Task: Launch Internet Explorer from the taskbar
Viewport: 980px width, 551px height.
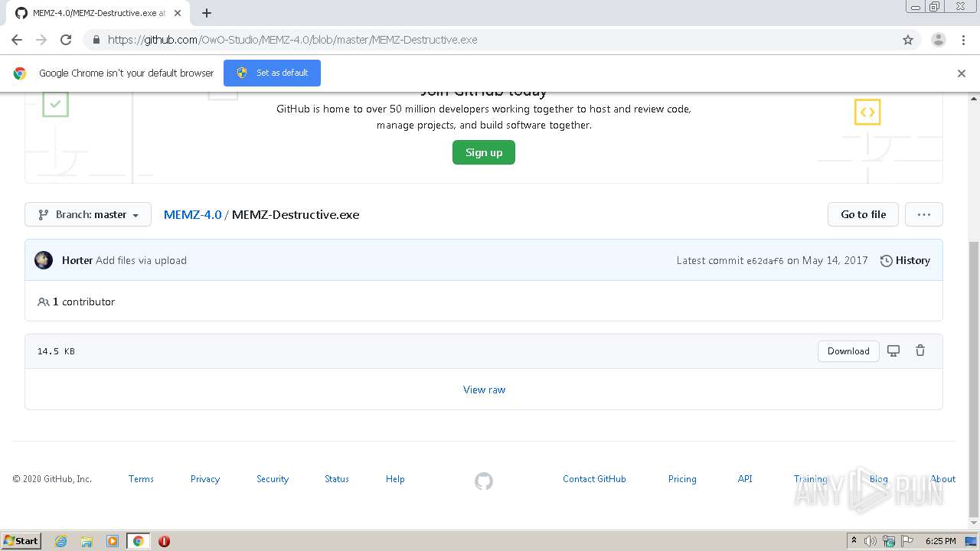Action: (60, 541)
